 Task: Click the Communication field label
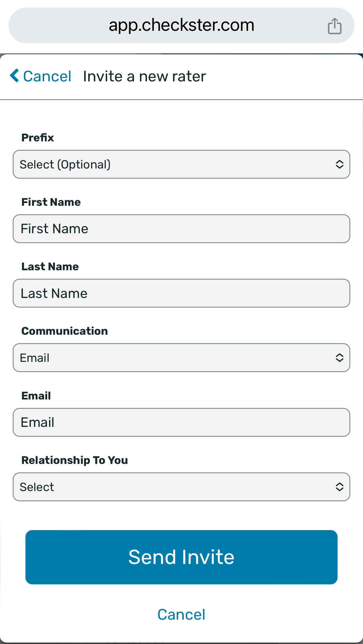tap(65, 331)
